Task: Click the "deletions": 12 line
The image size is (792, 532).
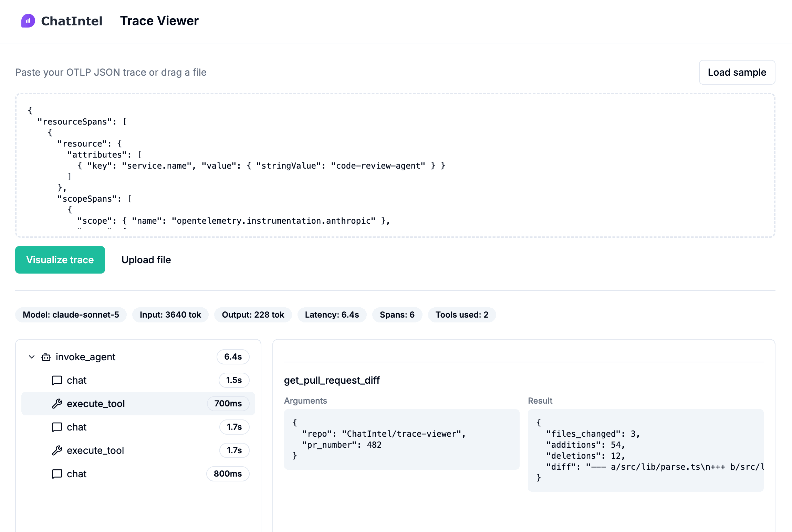Action: pyautogui.click(x=585, y=456)
